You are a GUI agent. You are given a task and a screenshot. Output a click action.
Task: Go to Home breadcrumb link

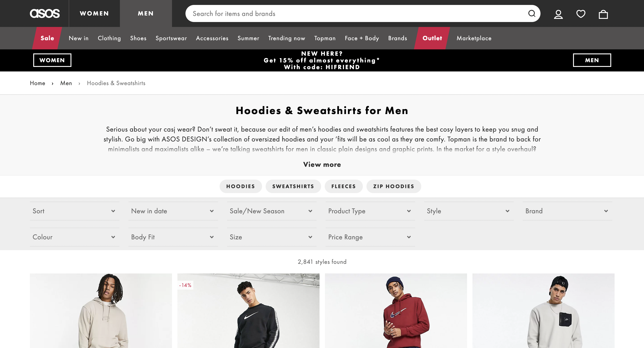coord(37,83)
